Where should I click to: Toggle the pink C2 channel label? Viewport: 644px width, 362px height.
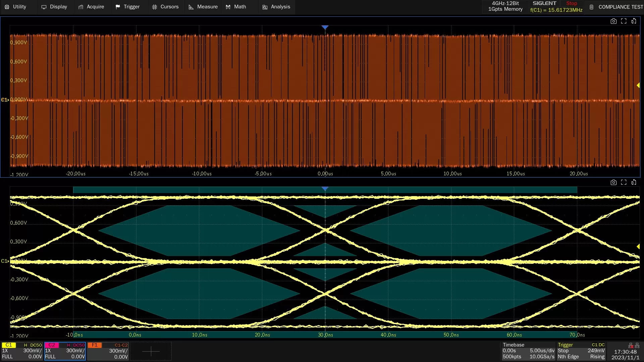(x=52, y=345)
